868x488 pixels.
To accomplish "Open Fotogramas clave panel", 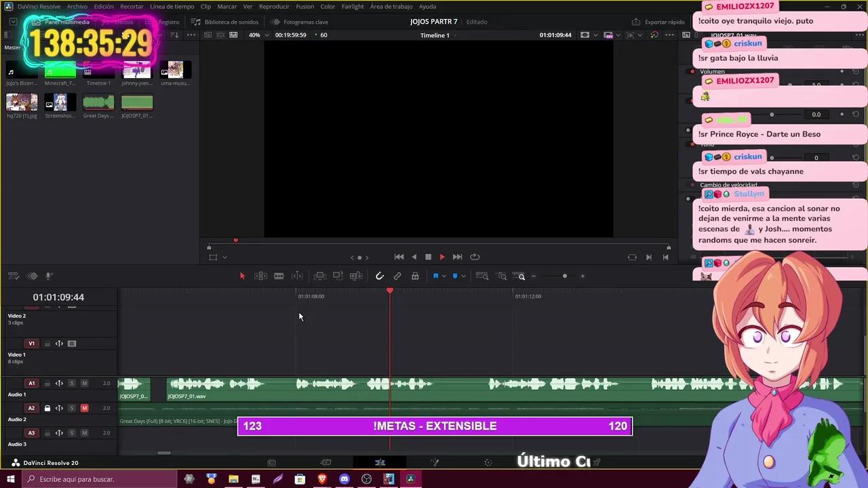I will pos(300,22).
